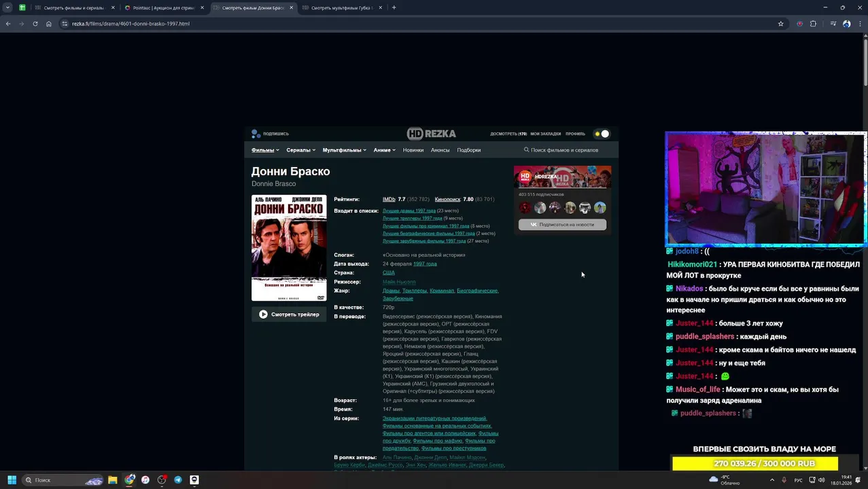The height and width of the screenshot is (489, 868).
Task: Open the IMDb rating link
Action: pos(389,200)
